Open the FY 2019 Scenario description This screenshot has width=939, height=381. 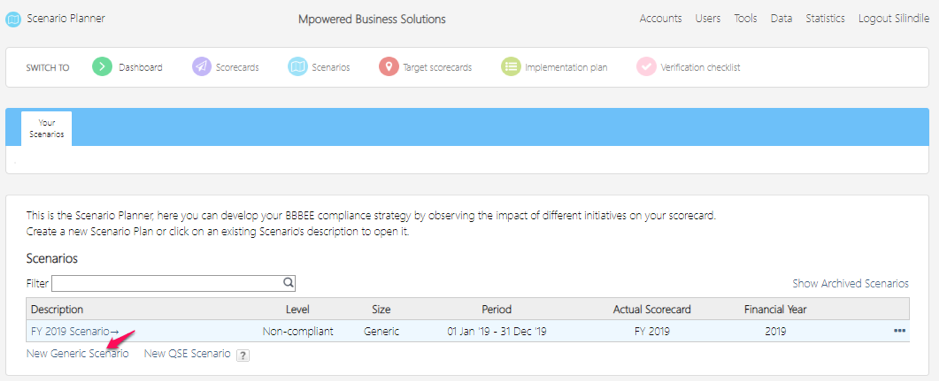pyautogui.click(x=75, y=331)
